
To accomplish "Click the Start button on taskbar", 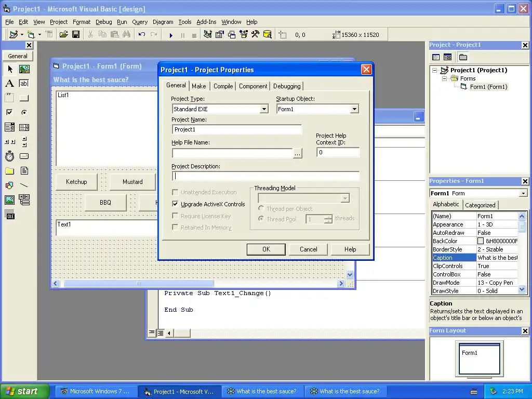I will [24, 391].
